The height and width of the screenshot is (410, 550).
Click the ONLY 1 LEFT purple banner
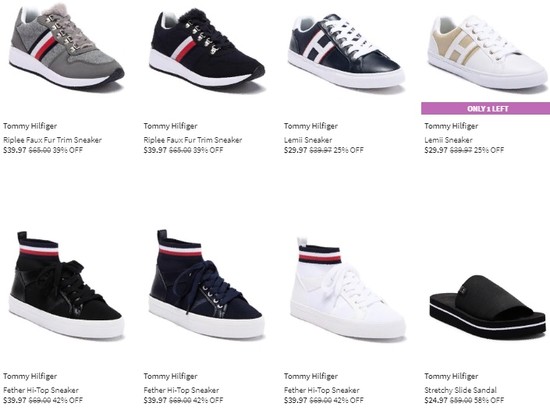(x=485, y=108)
